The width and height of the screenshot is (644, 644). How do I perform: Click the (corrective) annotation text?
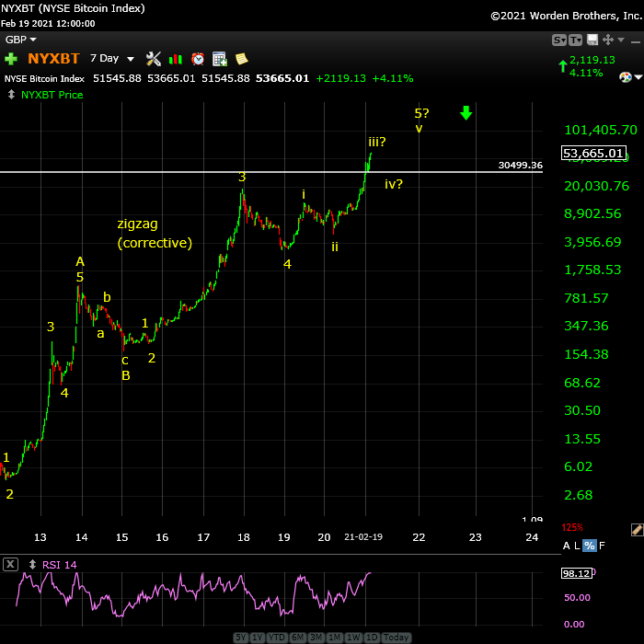pyautogui.click(x=155, y=243)
